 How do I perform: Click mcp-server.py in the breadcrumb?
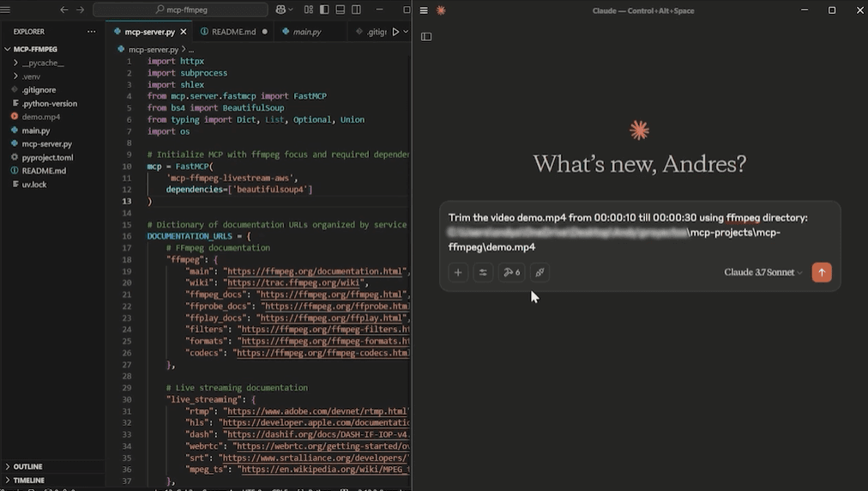(x=154, y=49)
